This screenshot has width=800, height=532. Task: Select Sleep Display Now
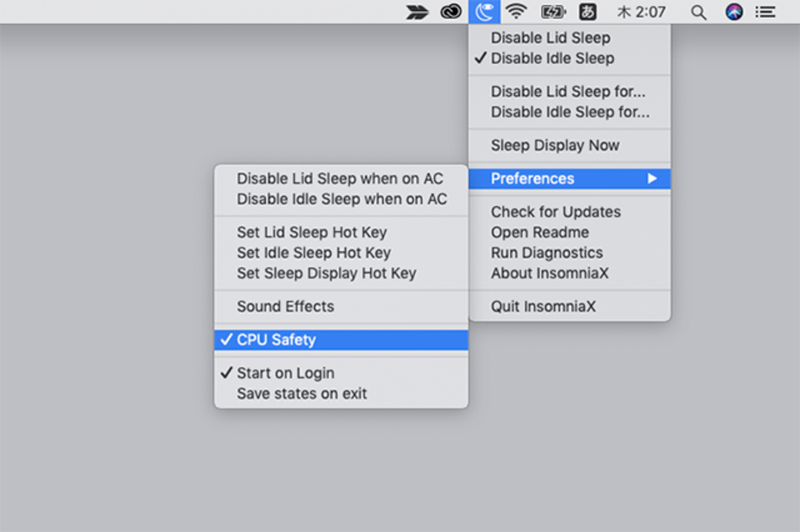(x=554, y=145)
